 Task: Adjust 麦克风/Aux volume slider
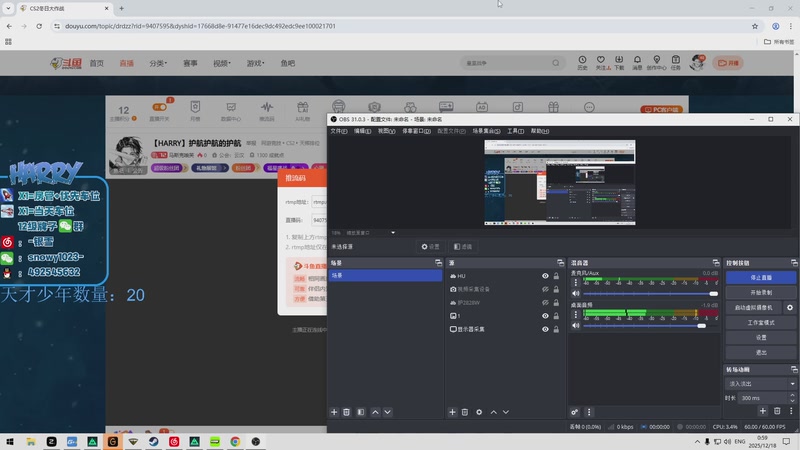651,293
